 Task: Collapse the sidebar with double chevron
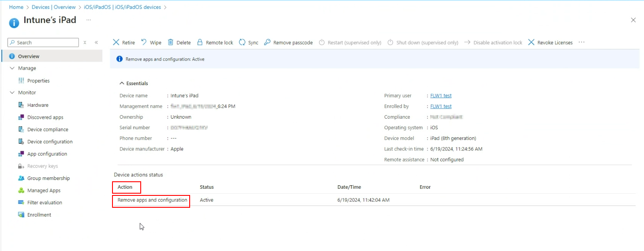click(x=96, y=42)
